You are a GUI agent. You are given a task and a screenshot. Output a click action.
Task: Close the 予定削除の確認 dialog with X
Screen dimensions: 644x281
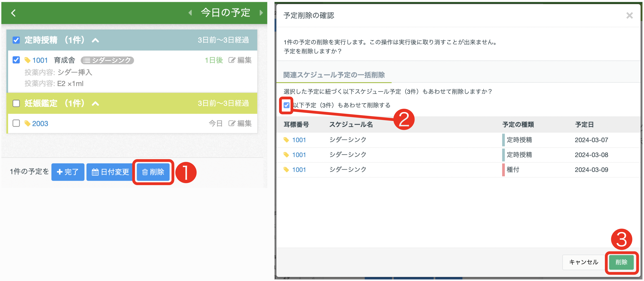click(x=629, y=15)
